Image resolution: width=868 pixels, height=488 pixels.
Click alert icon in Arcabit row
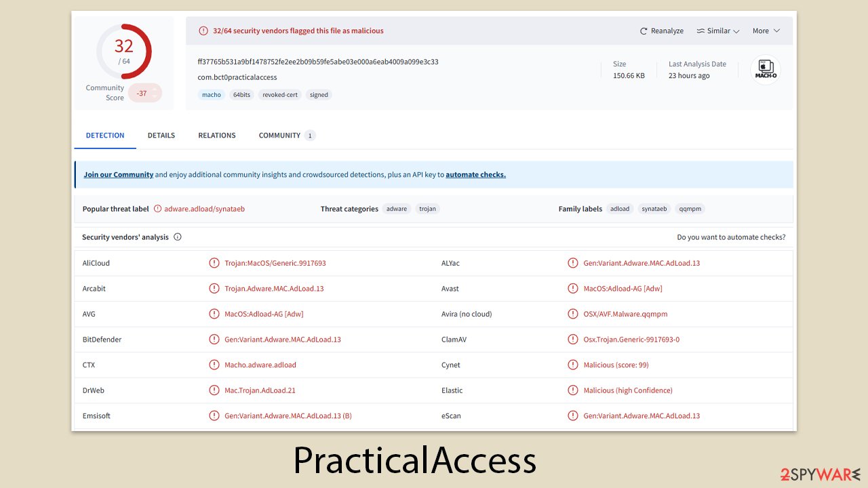tap(214, 289)
